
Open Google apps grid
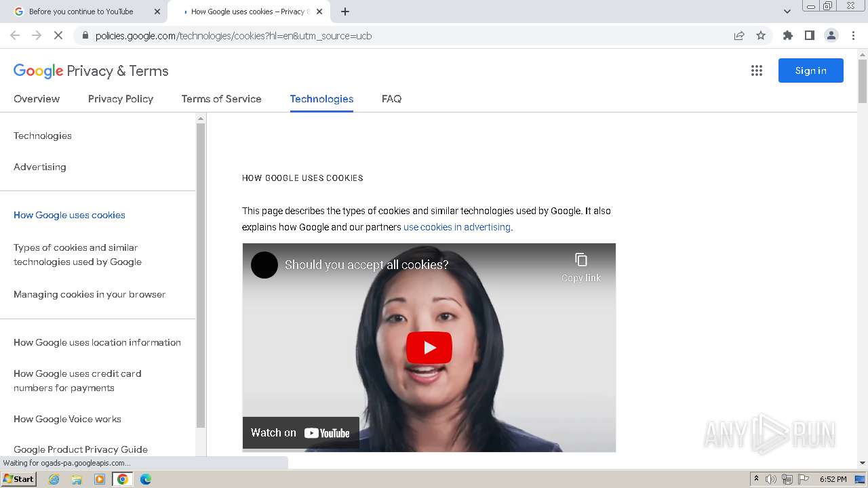pos(757,70)
